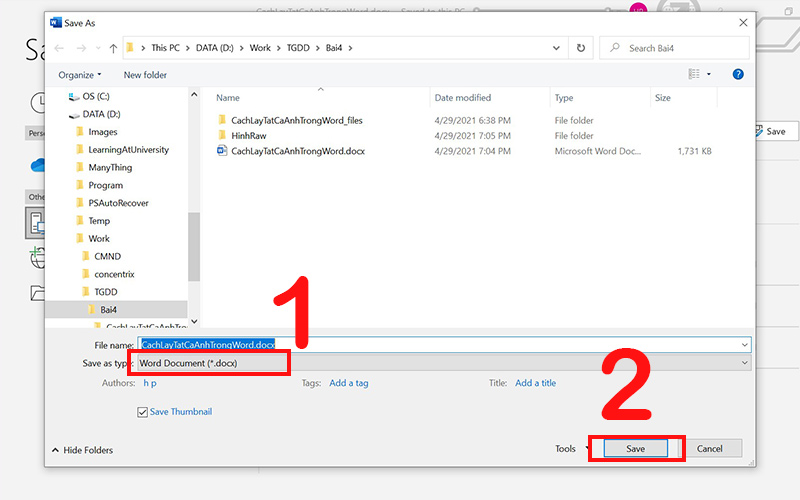Viewport: 800px width, 500px height.
Task: Change the view layout icon
Action: (694, 74)
